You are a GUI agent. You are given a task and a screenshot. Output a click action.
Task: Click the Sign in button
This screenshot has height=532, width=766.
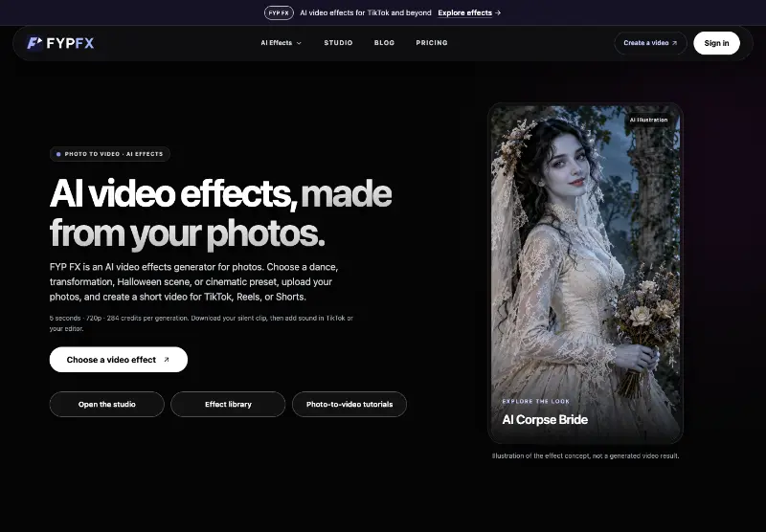pyautogui.click(x=716, y=43)
